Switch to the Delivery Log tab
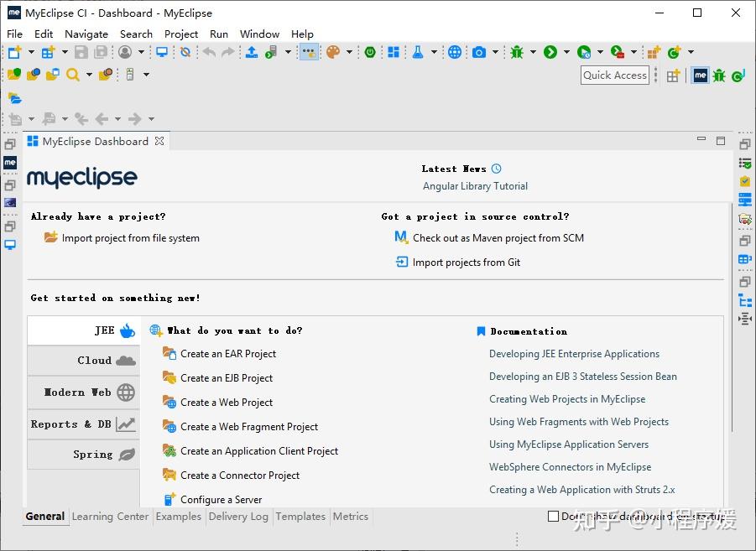Viewport: 756px width, 551px height. 238,517
